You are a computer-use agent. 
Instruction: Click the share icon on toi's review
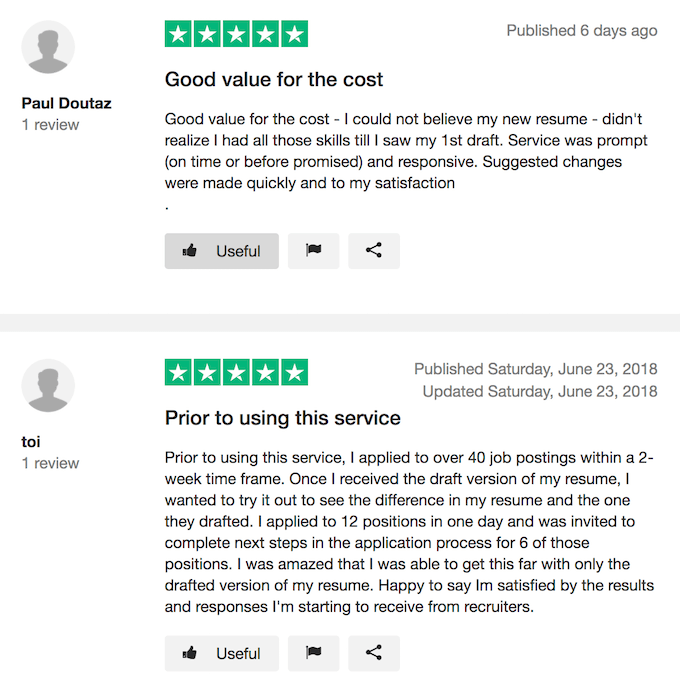374,653
